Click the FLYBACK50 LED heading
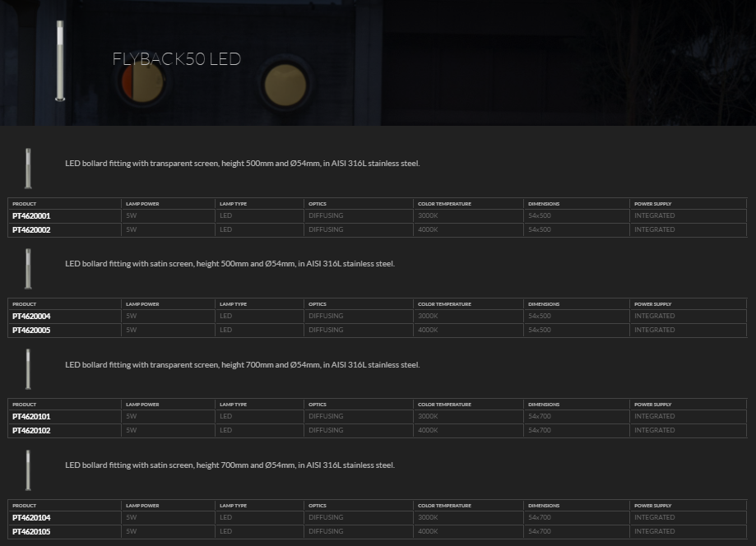 pyautogui.click(x=176, y=59)
